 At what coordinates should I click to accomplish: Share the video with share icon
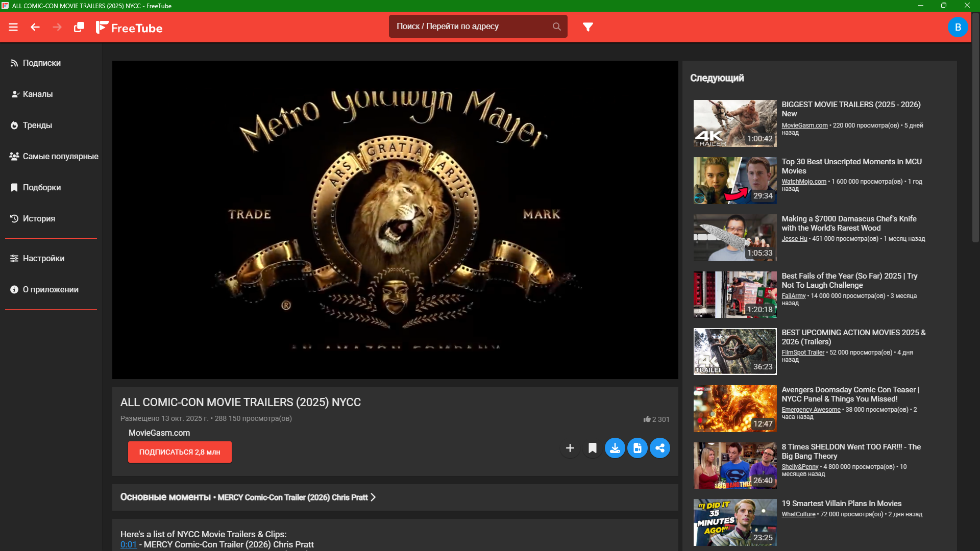[x=660, y=448]
